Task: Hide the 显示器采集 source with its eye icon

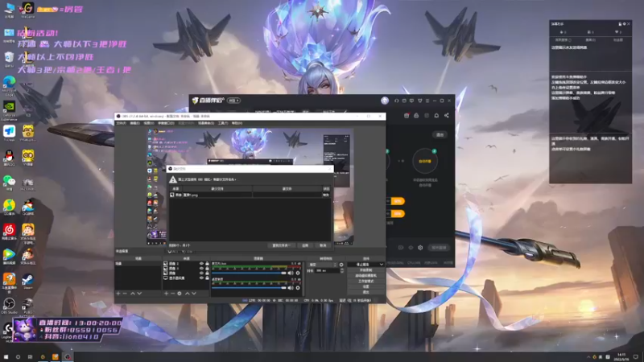Action: click(201, 278)
